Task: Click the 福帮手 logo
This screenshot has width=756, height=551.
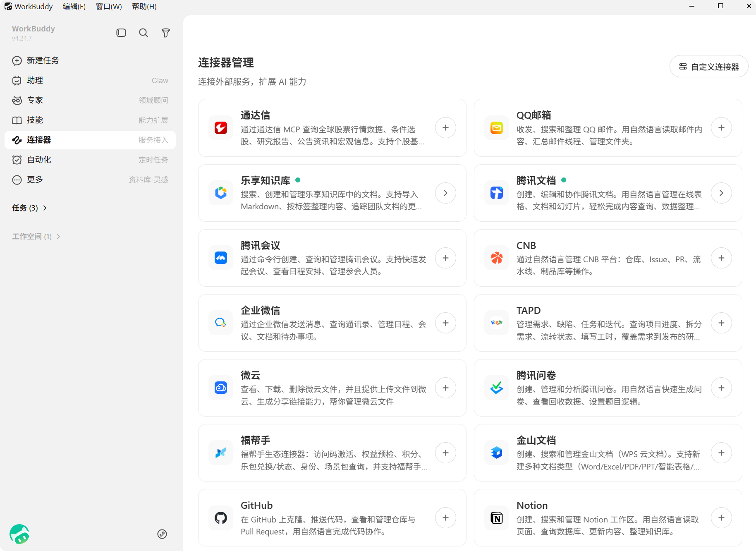Action: click(221, 453)
